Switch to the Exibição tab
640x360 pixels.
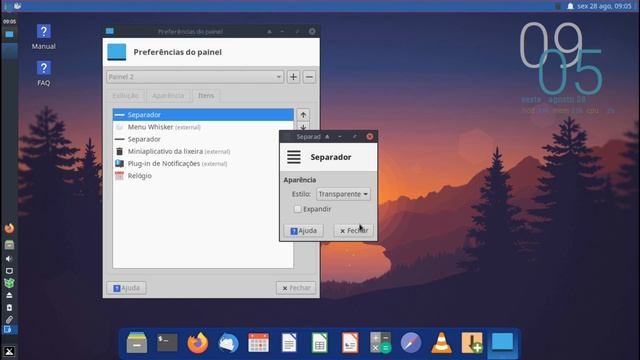(x=125, y=96)
